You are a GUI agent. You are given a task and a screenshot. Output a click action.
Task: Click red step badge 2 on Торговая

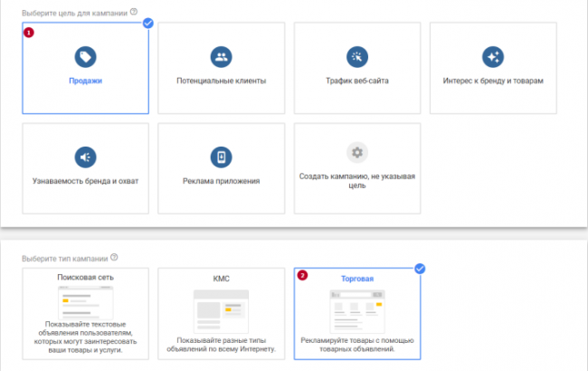pyautogui.click(x=302, y=276)
